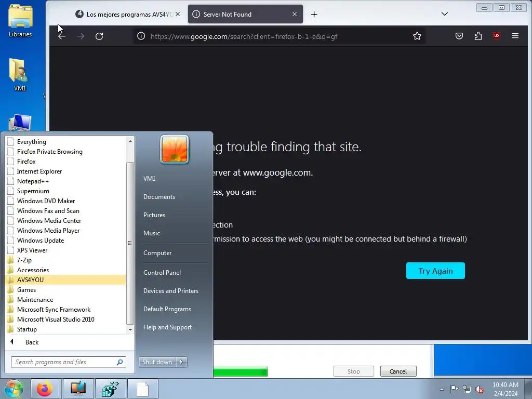Launch Windows Media Center
The width and height of the screenshot is (532, 399).
pyautogui.click(x=66, y=220)
